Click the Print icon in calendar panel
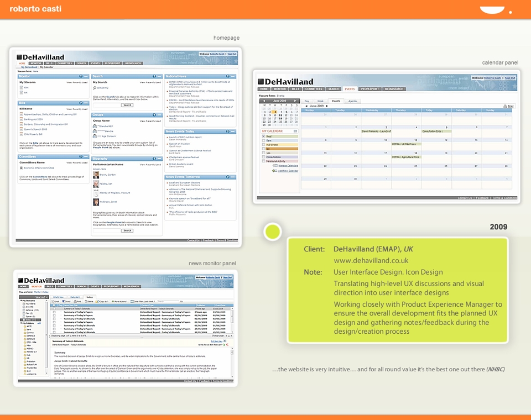Viewport: 531px width, 420px height. click(x=505, y=106)
